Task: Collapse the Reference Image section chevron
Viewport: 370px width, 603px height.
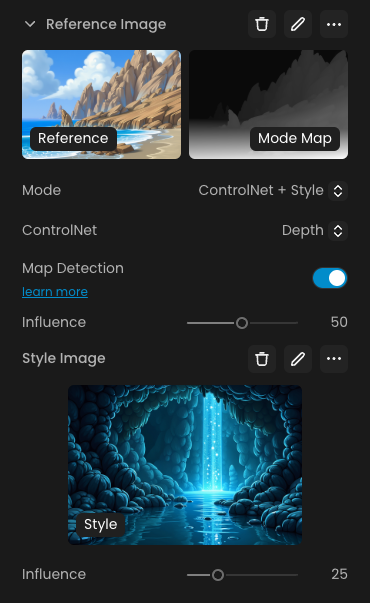Action: [30, 24]
